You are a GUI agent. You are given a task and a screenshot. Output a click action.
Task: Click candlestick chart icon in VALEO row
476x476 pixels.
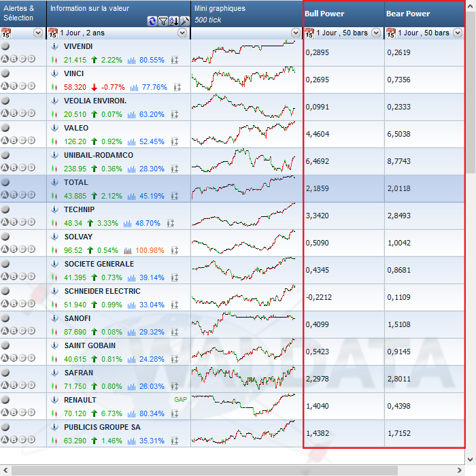coord(54,141)
